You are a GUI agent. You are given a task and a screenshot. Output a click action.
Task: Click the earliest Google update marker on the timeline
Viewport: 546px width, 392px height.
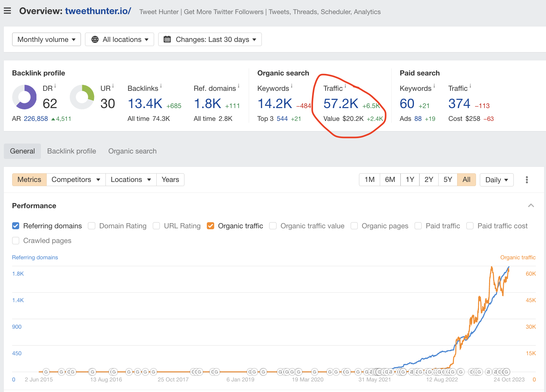(x=46, y=372)
